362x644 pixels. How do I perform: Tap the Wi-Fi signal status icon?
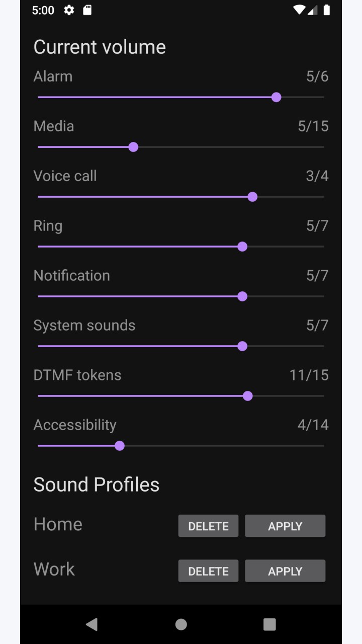[x=299, y=10]
